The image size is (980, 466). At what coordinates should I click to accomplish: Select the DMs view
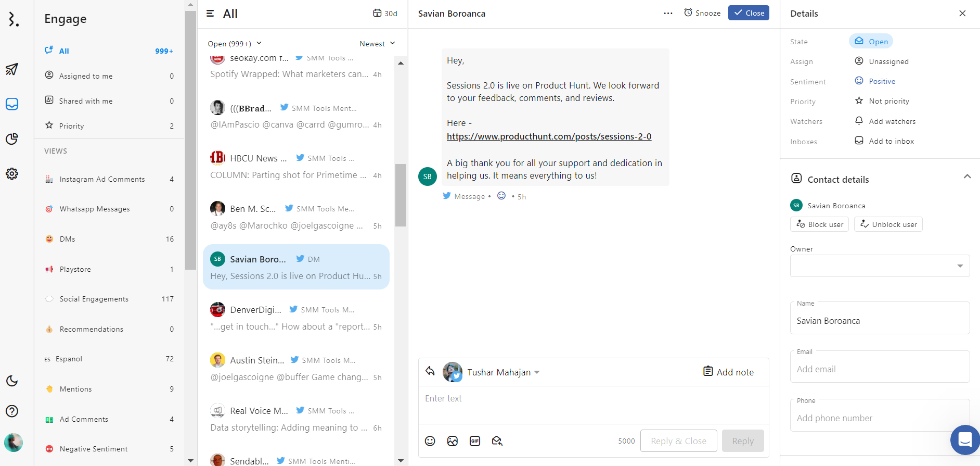68,239
